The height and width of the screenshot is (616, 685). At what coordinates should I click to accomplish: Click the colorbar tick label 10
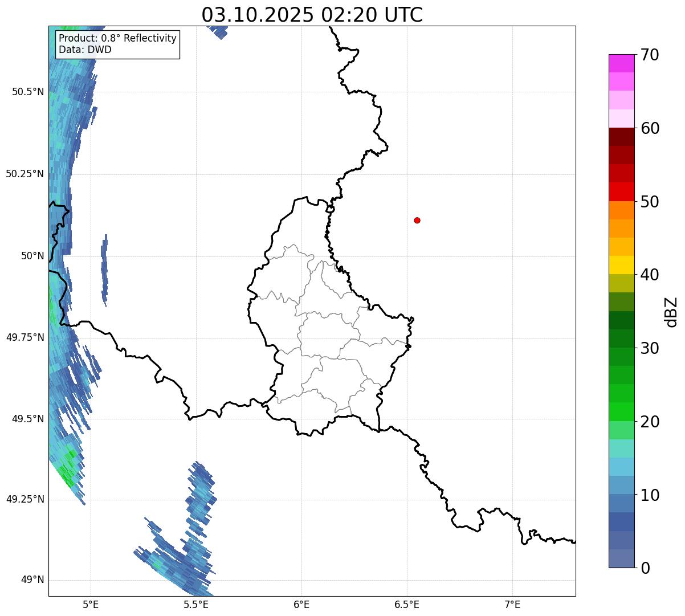coord(650,495)
